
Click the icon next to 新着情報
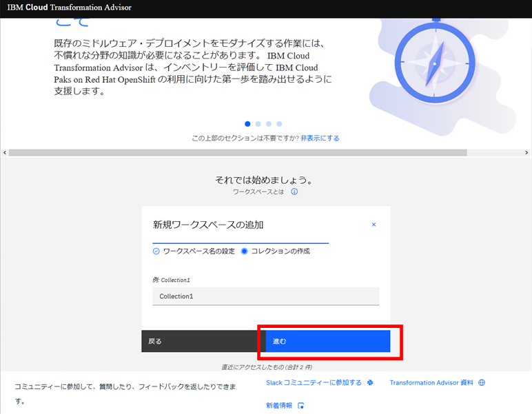[300, 405]
